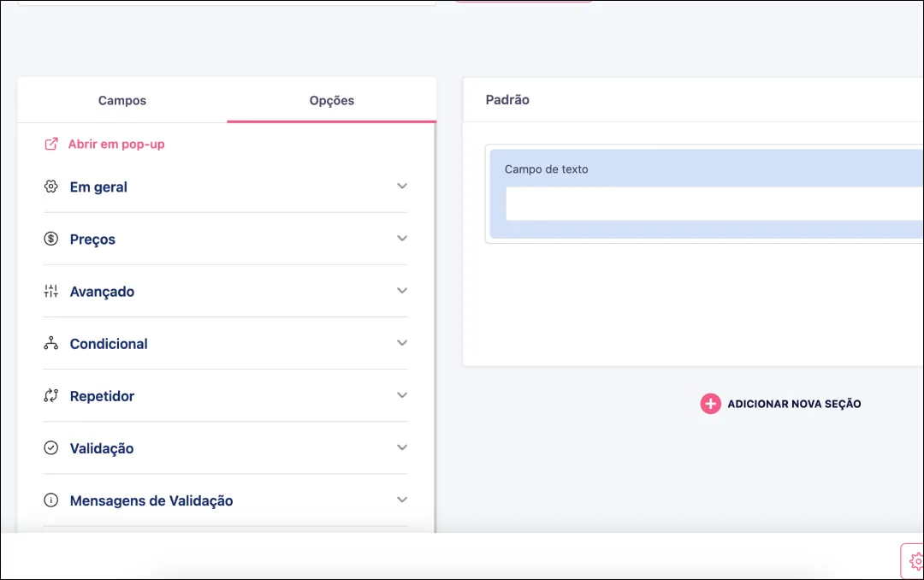This screenshot has width=924, height=580.
Task: Click the sliders icon beside Avançado
Action: click(x=50, y=291)
